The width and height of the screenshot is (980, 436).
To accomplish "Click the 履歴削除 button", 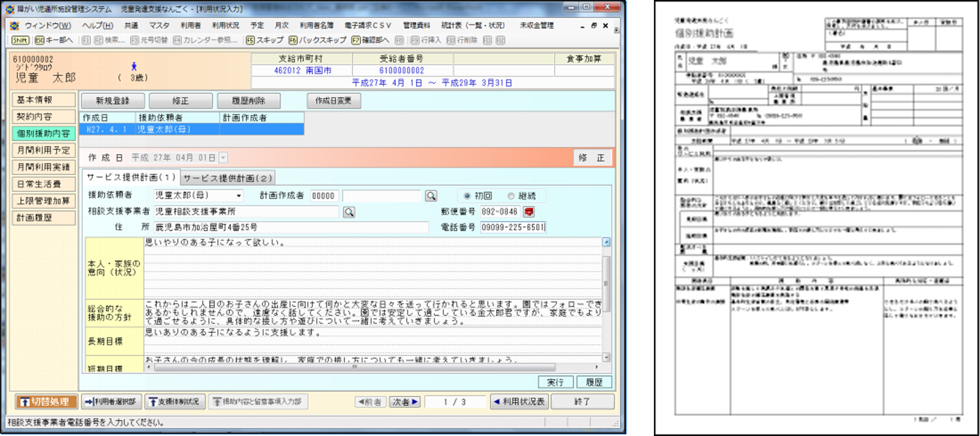I will pyautogui.click(x=248, y=101).
